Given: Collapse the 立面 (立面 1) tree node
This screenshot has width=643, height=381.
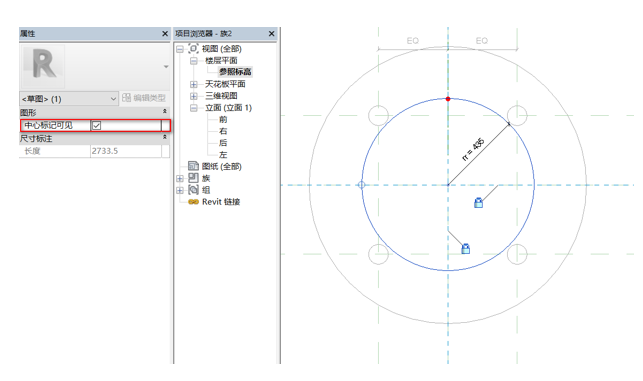Looking at the screenshot, I should click(194, 108).
